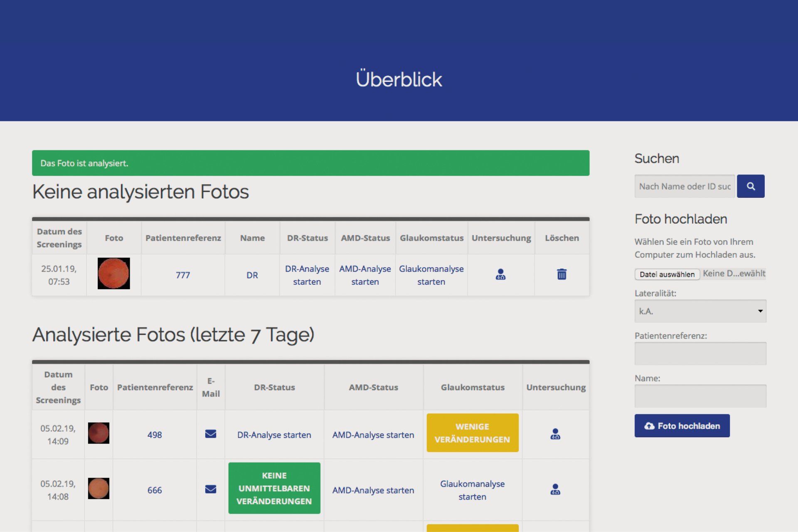Start Glaukomanalyse for patient 666

click(472, 490)
